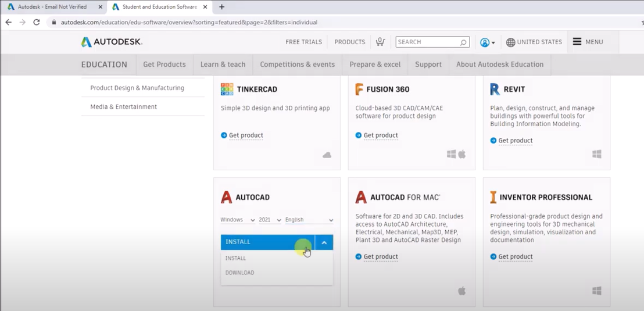Viewport: 644px width, 311px height.
Task: Click PRODUCTS in the header
Action: tap(349, 42)
